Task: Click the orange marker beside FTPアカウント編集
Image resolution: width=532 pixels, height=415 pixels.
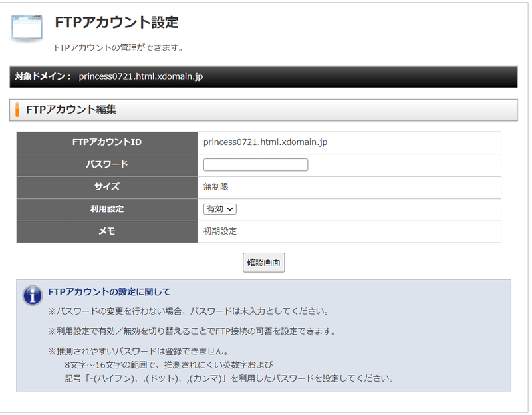Action: tap(17, 110)
